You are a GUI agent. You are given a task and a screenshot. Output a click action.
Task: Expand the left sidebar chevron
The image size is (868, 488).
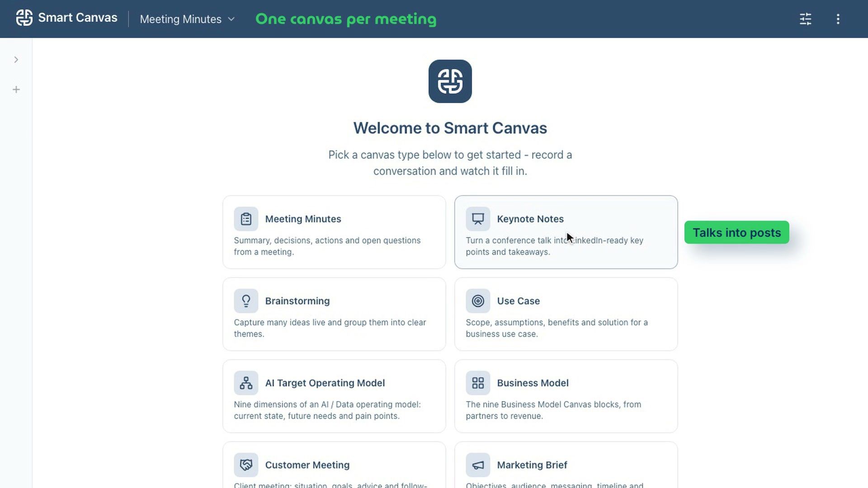pyautogui.click(x=16, y=60)
